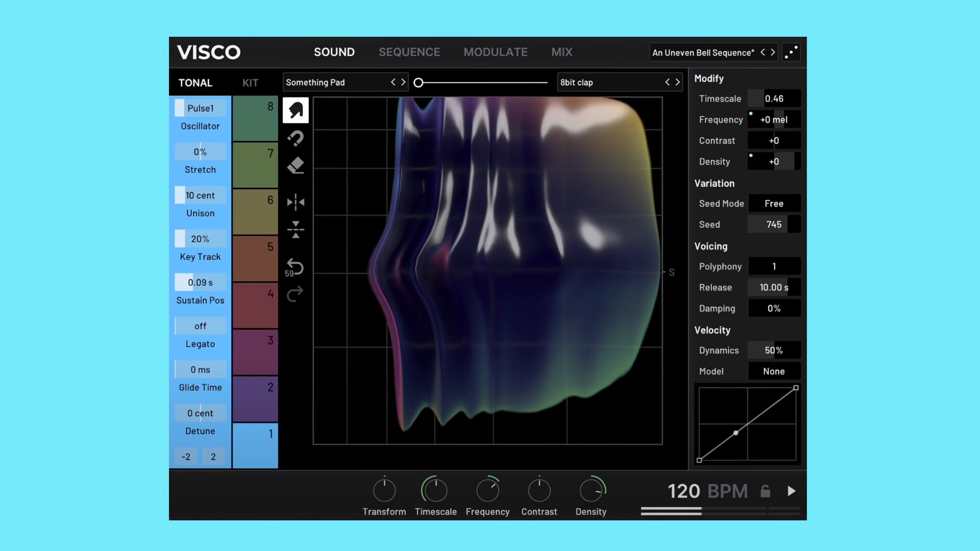Select next sound after Something Pad
Viewport: 980px width, 551px height.
click(x=403, y=82)
